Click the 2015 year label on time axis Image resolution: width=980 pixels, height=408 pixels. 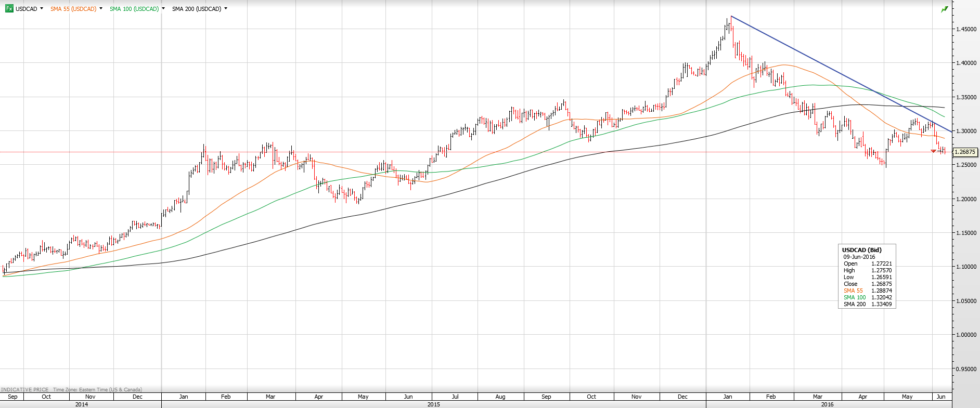[433, 404]
